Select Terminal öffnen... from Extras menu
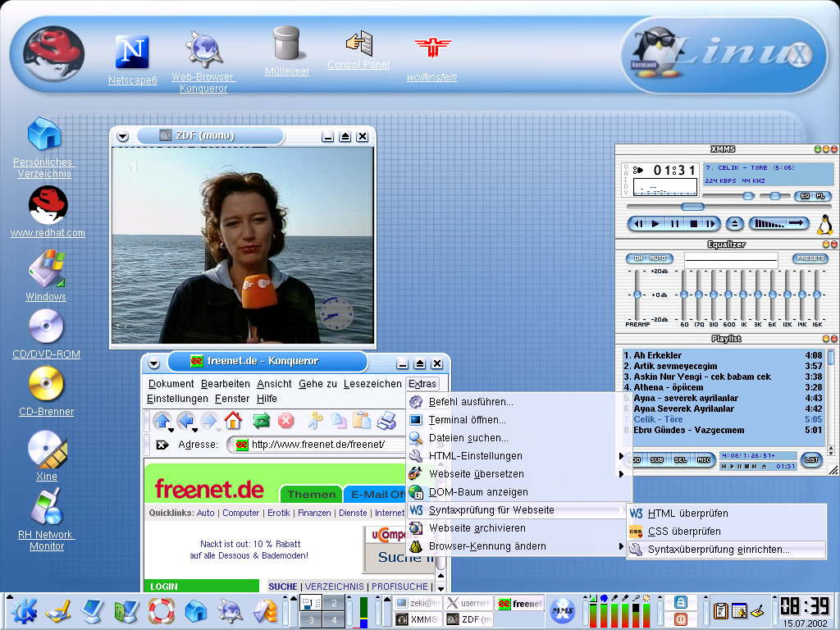 tap(517, 420)
